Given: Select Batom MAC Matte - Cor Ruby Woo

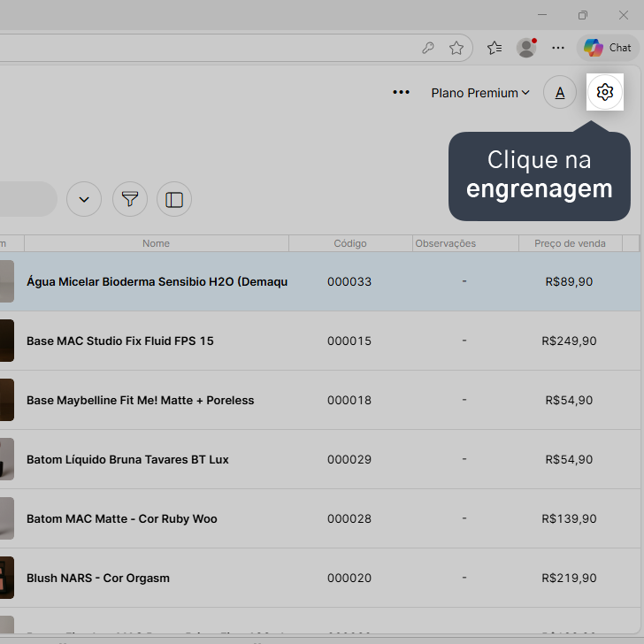Looking at the screenshot, I should [x=121, y=518].
